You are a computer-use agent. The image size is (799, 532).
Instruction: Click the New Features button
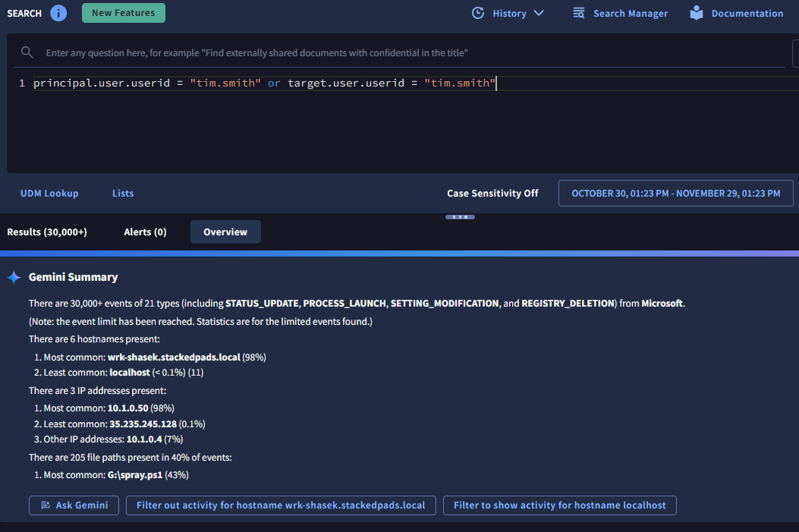pyautogui.click(x=123, y=13)
